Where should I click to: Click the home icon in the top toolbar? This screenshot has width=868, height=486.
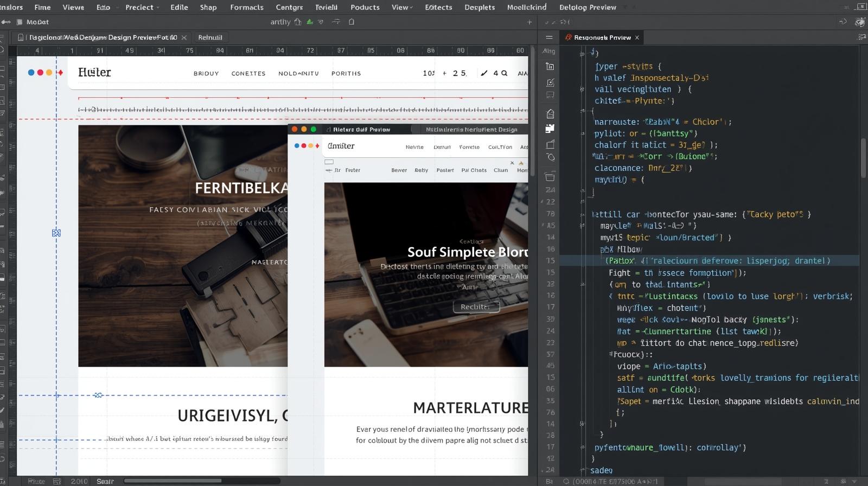pyautogui.click(x=297, y=22)
